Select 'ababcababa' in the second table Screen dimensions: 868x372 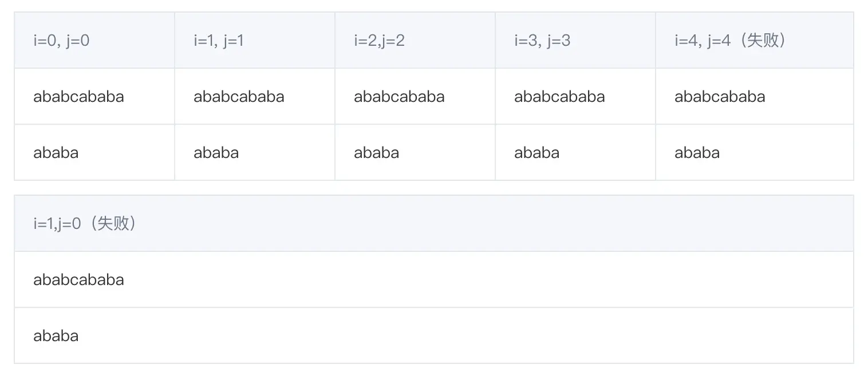[x=78, y=279]
